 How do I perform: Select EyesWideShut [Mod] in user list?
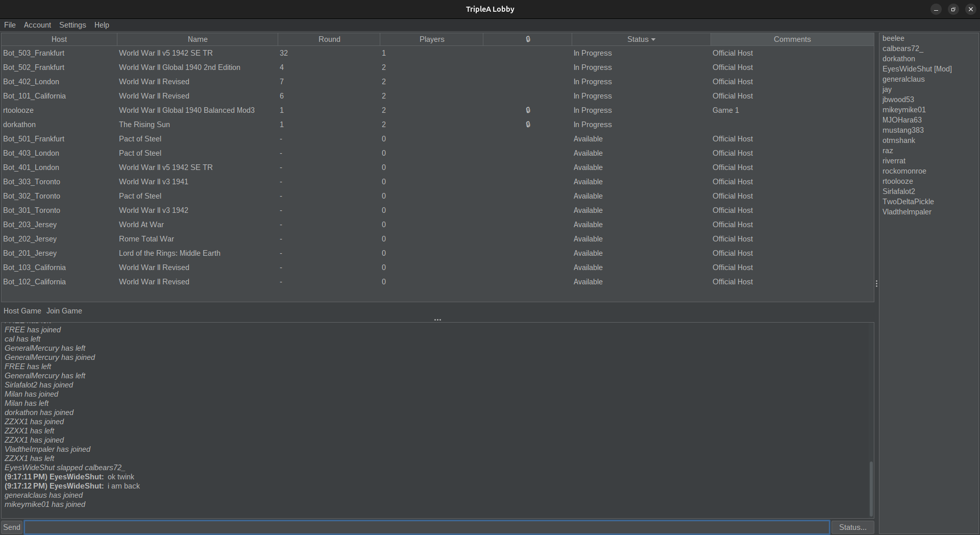click(917, 69)
